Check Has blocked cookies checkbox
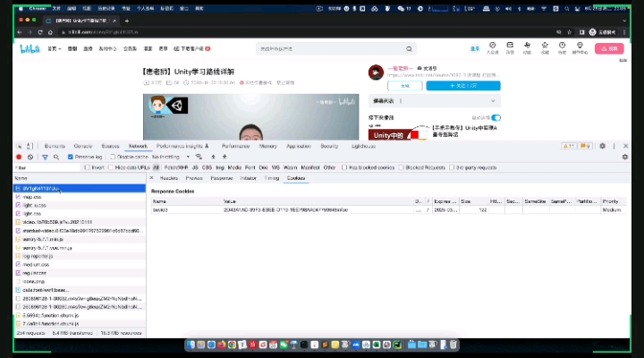The image size is (644, 358). point(344,167)
